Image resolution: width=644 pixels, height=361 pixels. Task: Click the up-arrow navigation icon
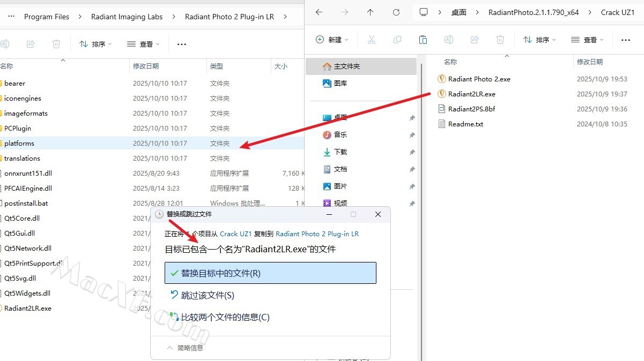371,12
